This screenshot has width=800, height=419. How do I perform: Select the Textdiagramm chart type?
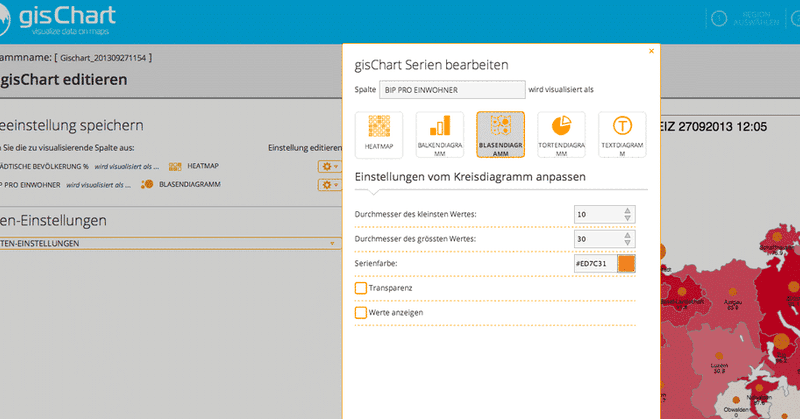click(622, 135)
